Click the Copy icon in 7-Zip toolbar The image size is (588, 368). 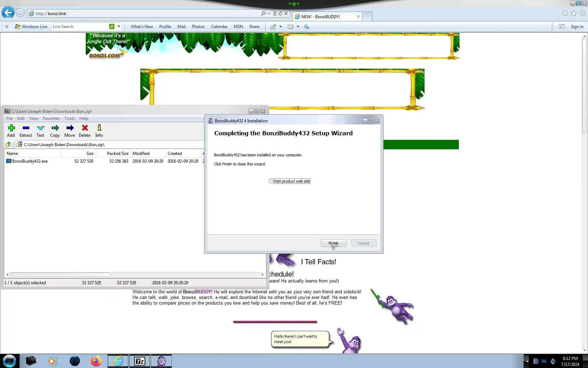click(55, 128)
